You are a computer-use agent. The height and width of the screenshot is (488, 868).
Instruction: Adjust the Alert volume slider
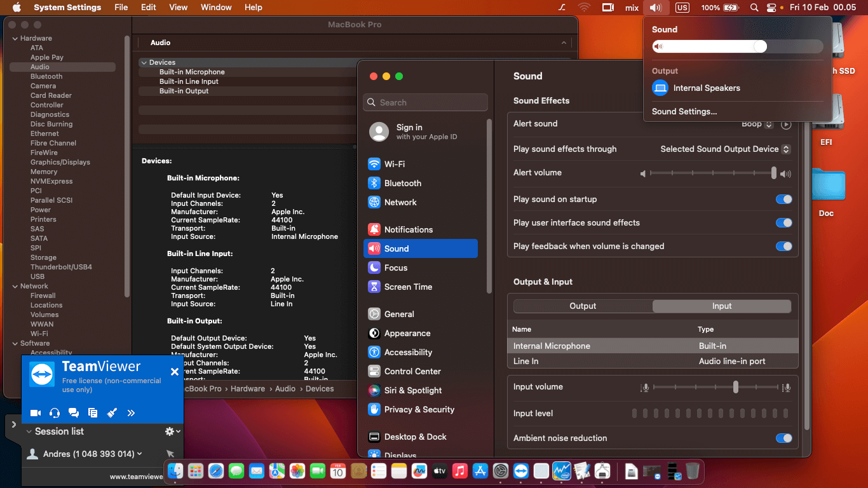(713, 173)
